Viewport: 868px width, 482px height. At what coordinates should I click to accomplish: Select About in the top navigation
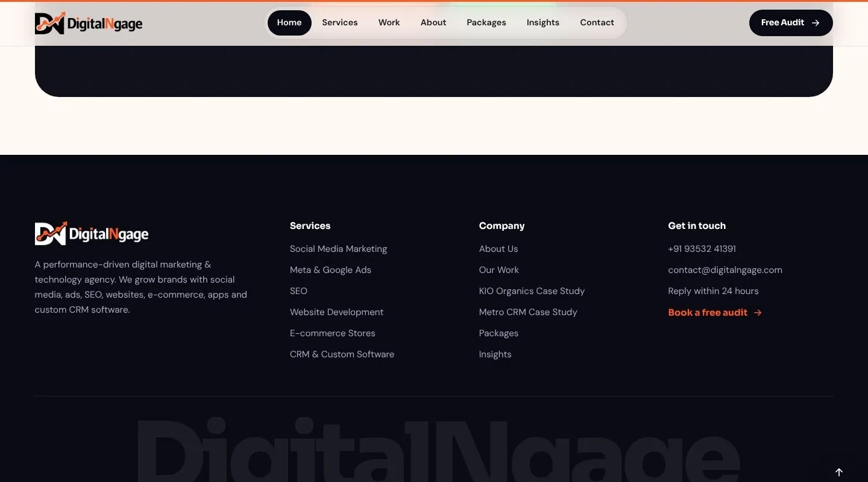click(433, 23)
